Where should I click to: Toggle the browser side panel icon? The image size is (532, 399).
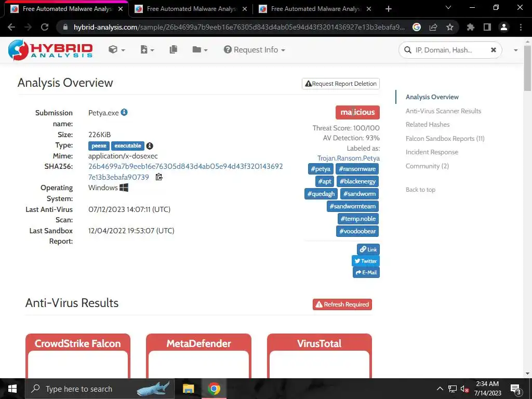coord(487,27)
